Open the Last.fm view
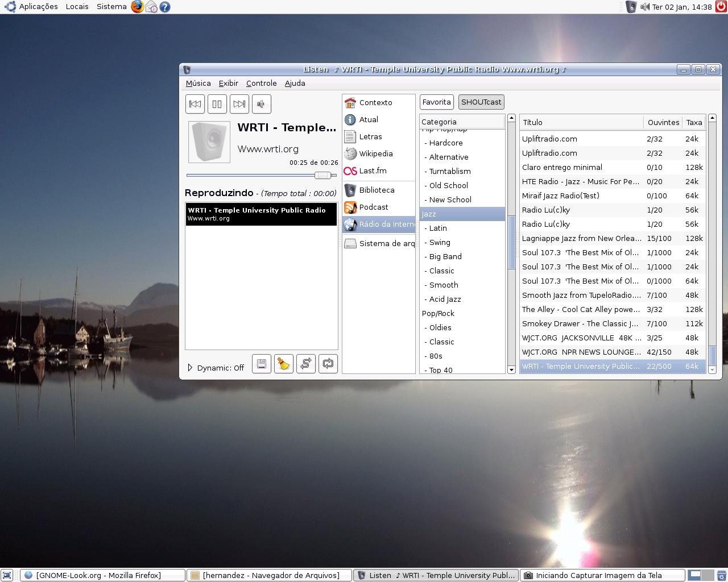Screen dimensions: 728x582 click(379, 171)
